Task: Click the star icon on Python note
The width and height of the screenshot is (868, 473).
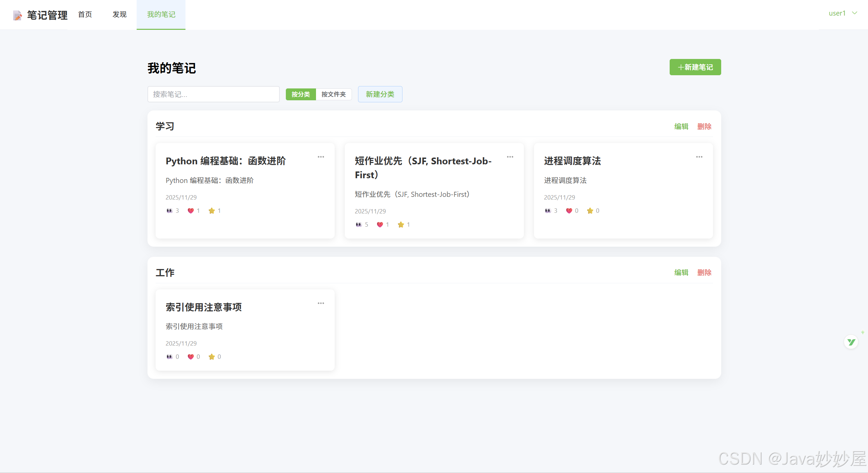Action: [x=212, y=211]
